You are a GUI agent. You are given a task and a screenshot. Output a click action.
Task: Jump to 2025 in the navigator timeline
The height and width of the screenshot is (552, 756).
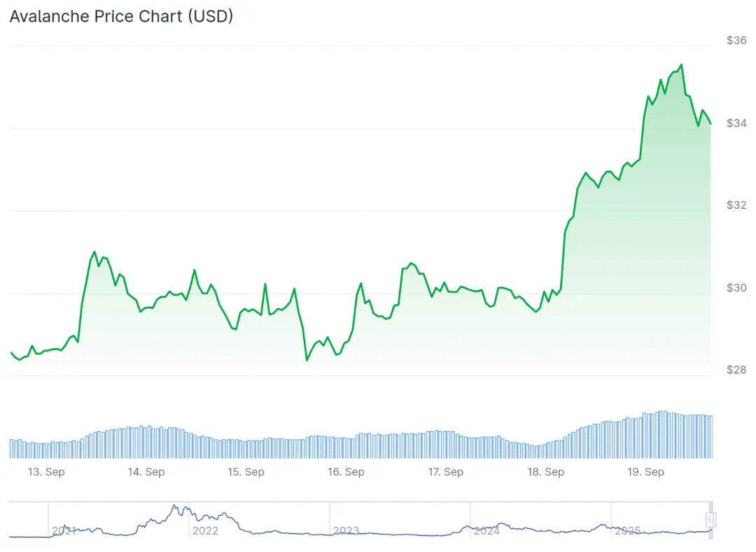tap(628, 531)
